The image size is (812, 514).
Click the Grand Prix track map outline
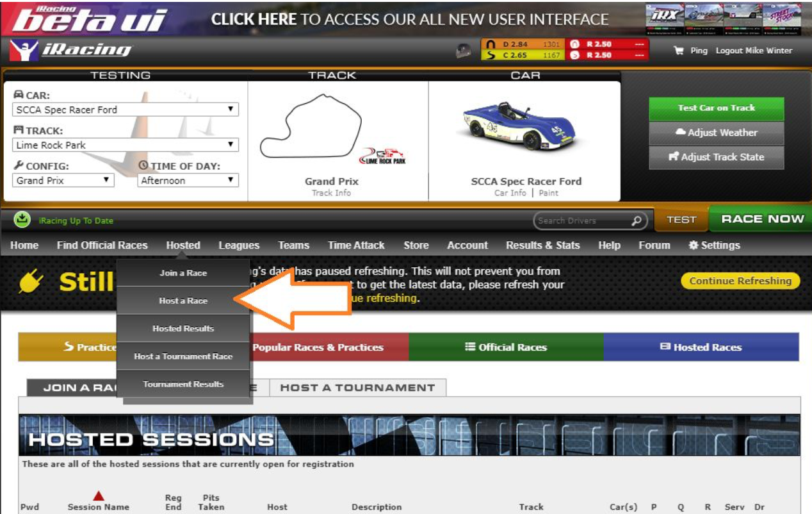coord(311,126)
